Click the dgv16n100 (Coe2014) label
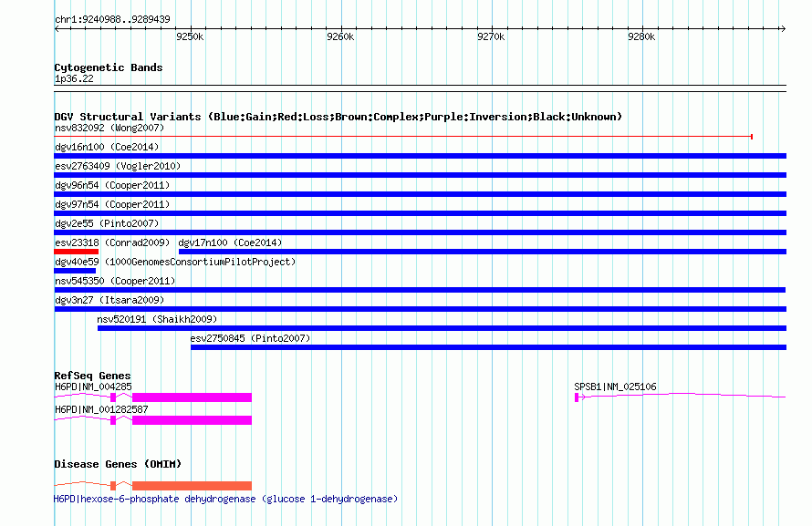 pos(107,147)
